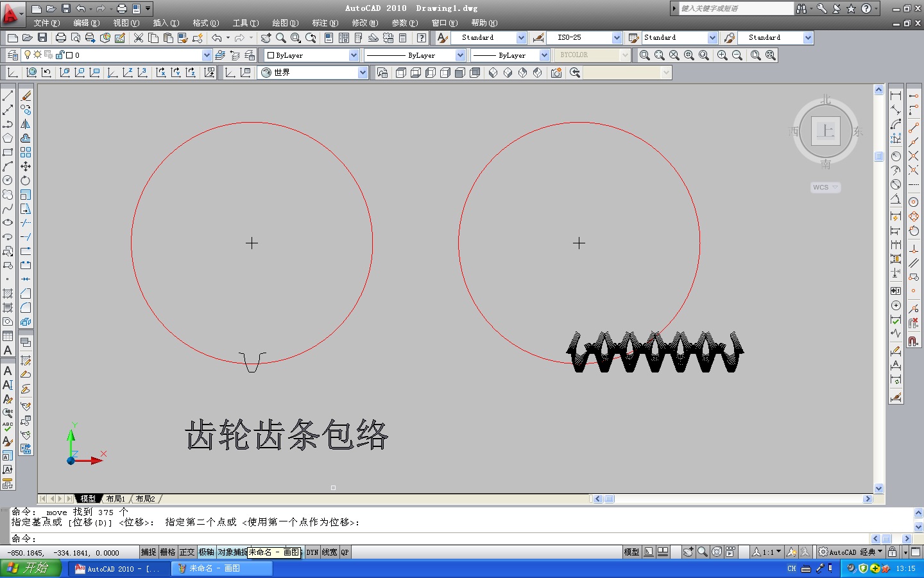Click the 上 top face of ViewCube
The image size is (924, 578).
click(x=826, y=132)
